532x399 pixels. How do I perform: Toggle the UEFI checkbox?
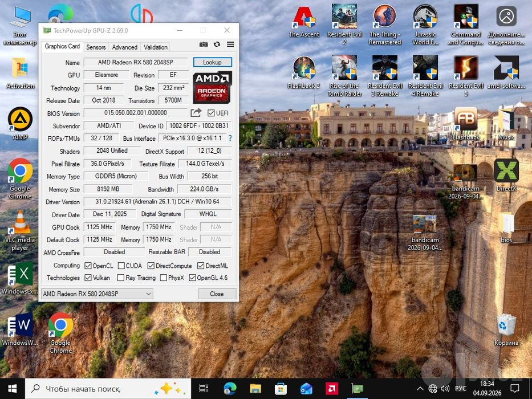click(211, 113)
